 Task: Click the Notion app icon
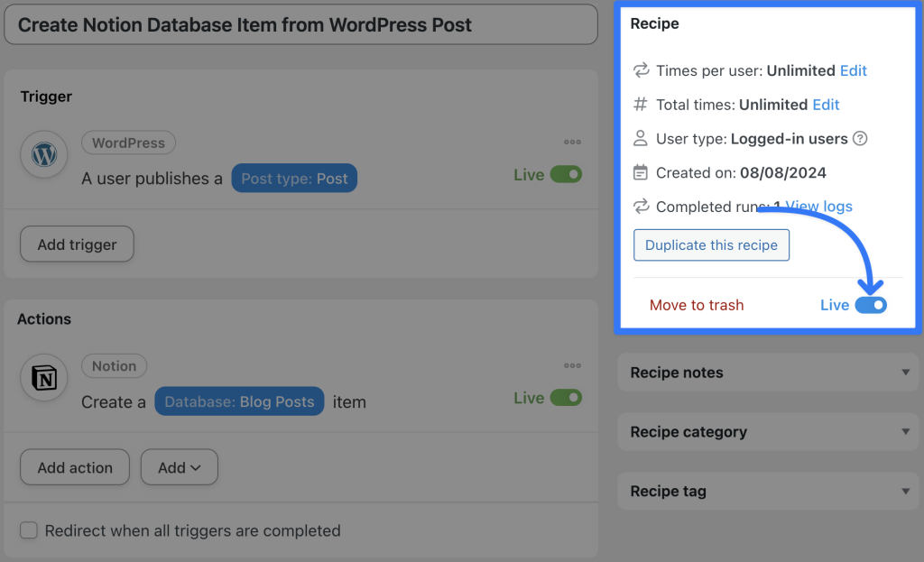point(44,377)
